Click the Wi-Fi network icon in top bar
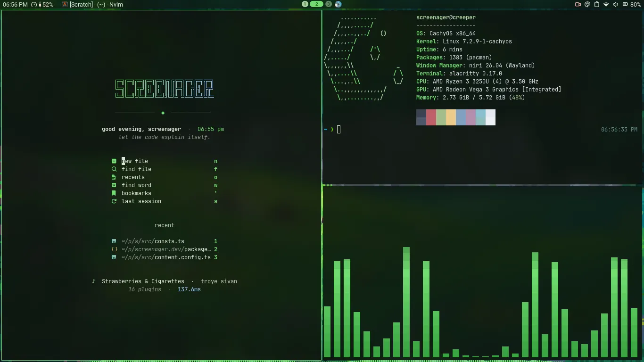Viewport: 644px width, 362px height. (606, 4)
